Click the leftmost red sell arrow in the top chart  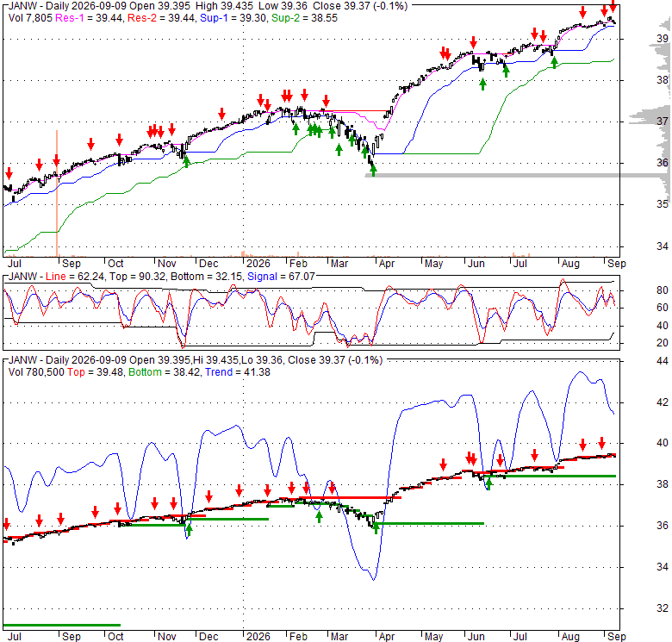9,173
